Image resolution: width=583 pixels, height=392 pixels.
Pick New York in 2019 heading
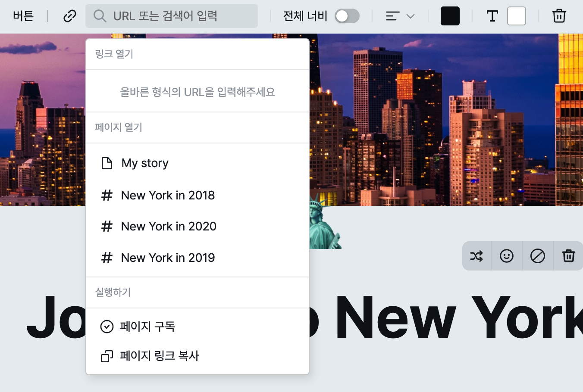pyautogui.click(x=168, y=258)
